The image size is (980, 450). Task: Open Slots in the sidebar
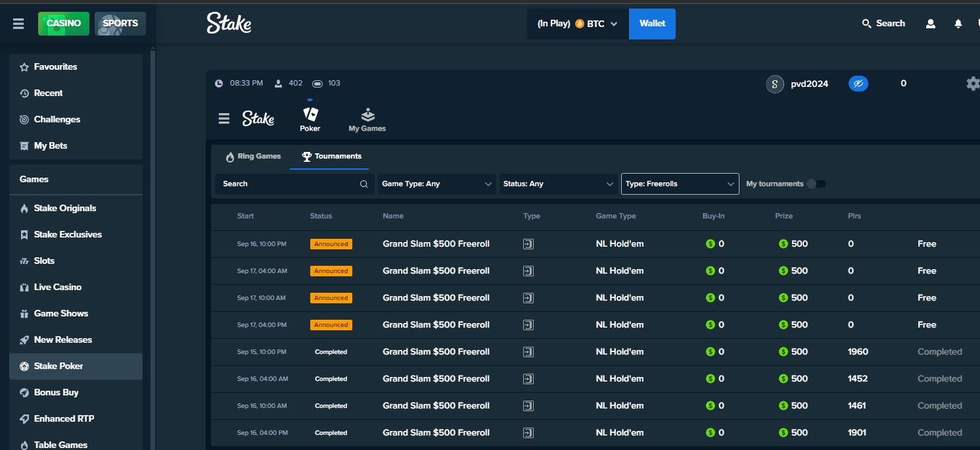[76, 261]
